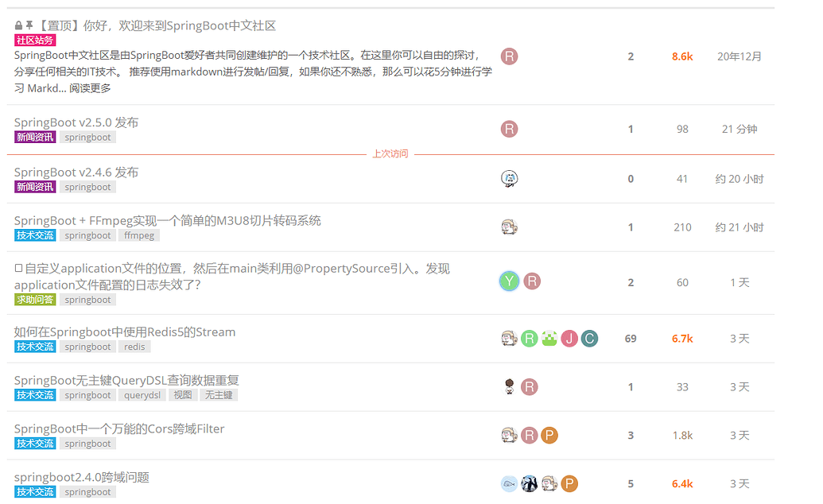Click the querydsl tag
Viewport: 823px width, 504px height.
point(142,395)
